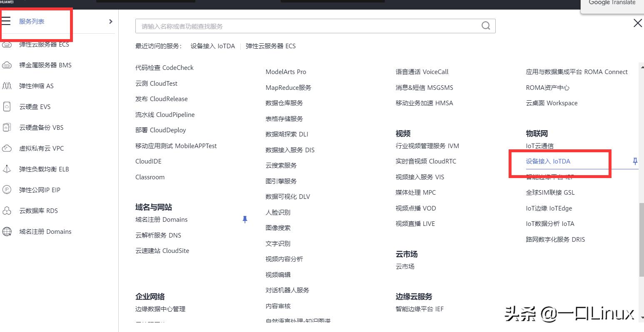Click the 虚拟私有云 VPC sidebar icon
The image size is (644, 332).
click(x=7, y=148)
